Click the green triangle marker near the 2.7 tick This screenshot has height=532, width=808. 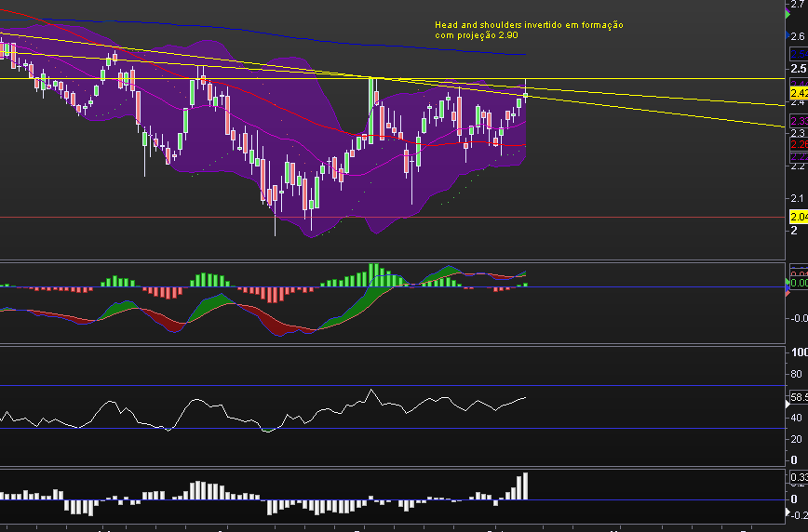click(788, 15)
